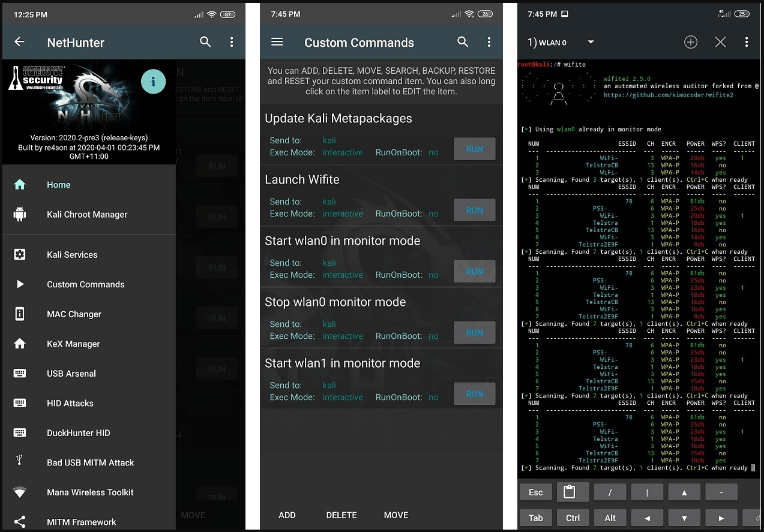Tap the dash key
The height and width of the screenshot is (532, 764).
click(x=721, y=492)
